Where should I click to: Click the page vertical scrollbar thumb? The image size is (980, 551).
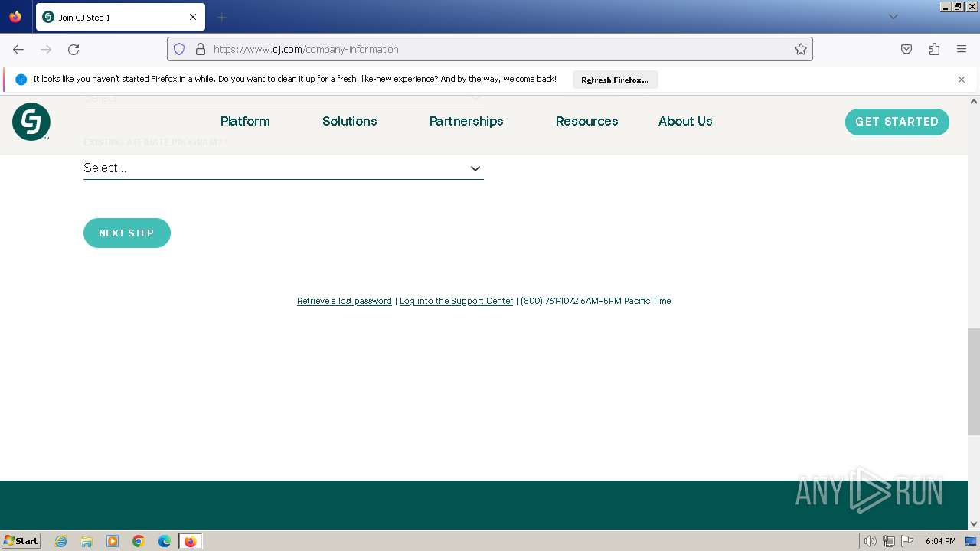point(974,381)
